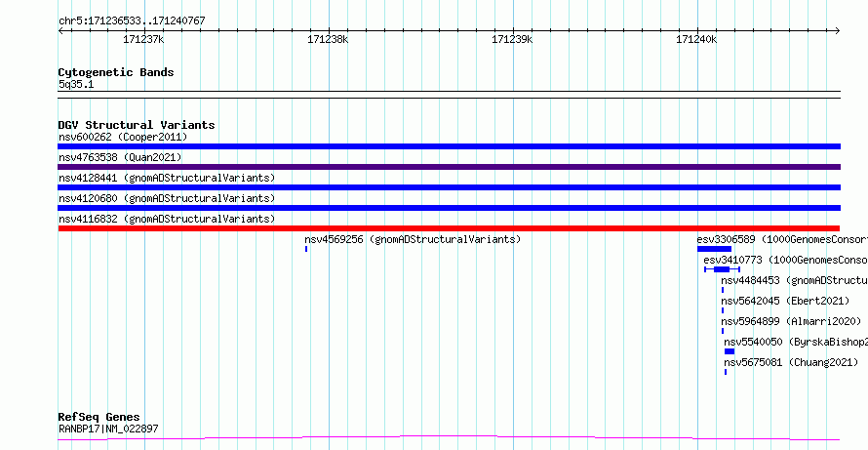The image size is (868, 450).
Task: Open the nsv600262 (Cooper2011) label
Action: [123, 137]
